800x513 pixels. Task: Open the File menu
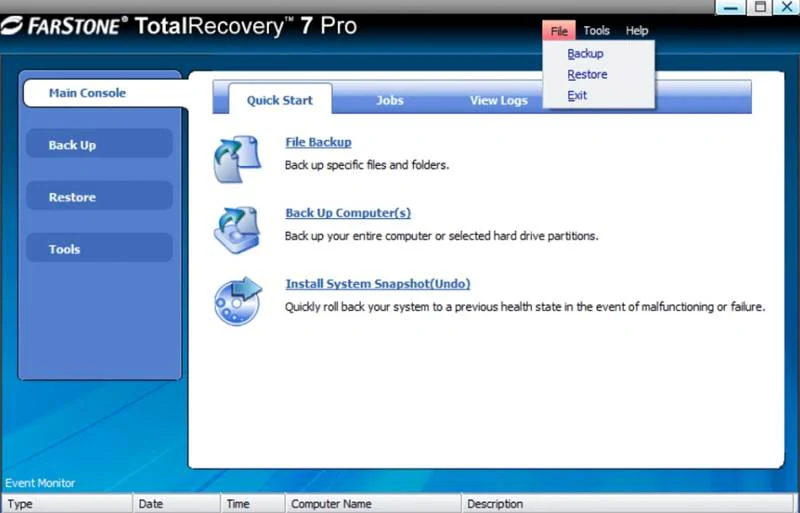tap(559, 31)
